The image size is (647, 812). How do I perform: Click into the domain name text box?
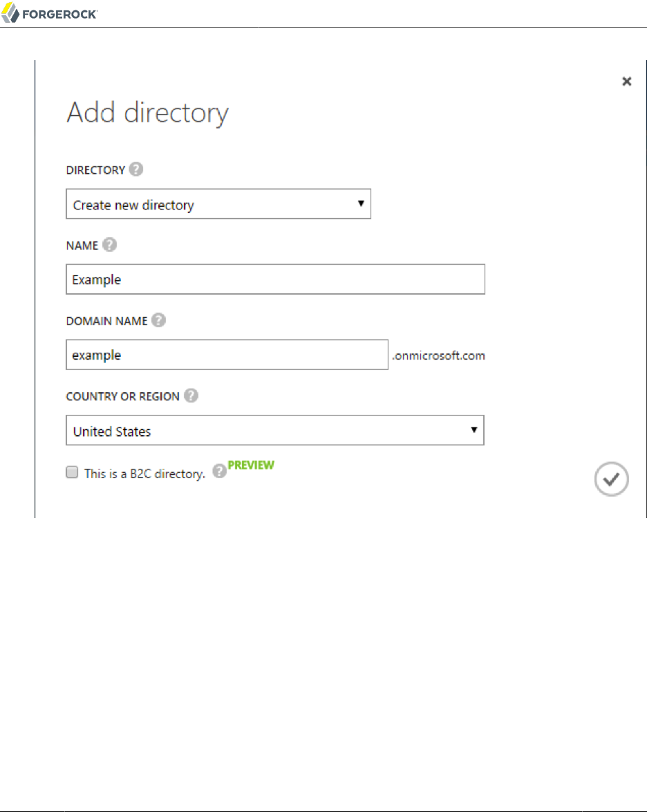[227, 355]
